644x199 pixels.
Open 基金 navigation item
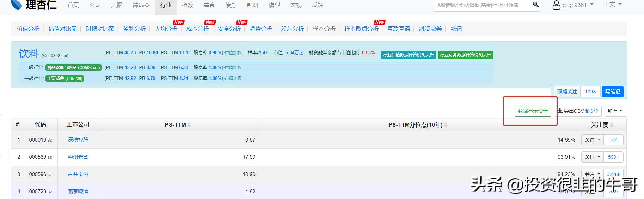pos(209,5)
